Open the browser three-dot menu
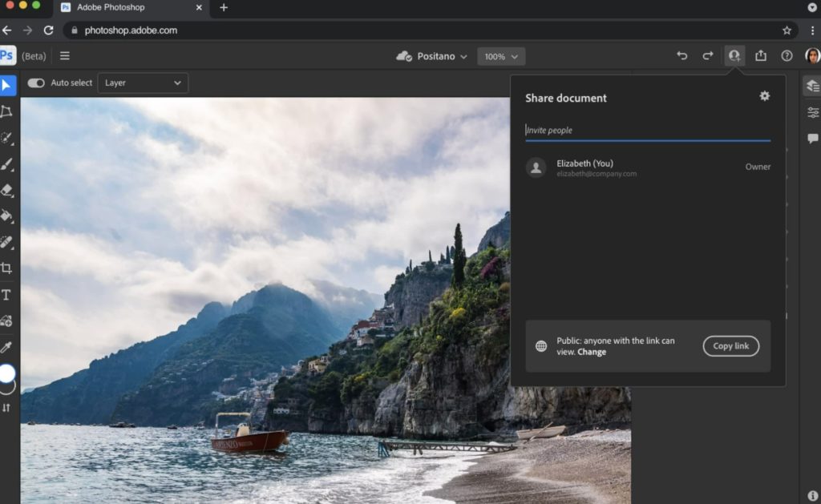This screenshot has width=821, height=504. point(812,30)
